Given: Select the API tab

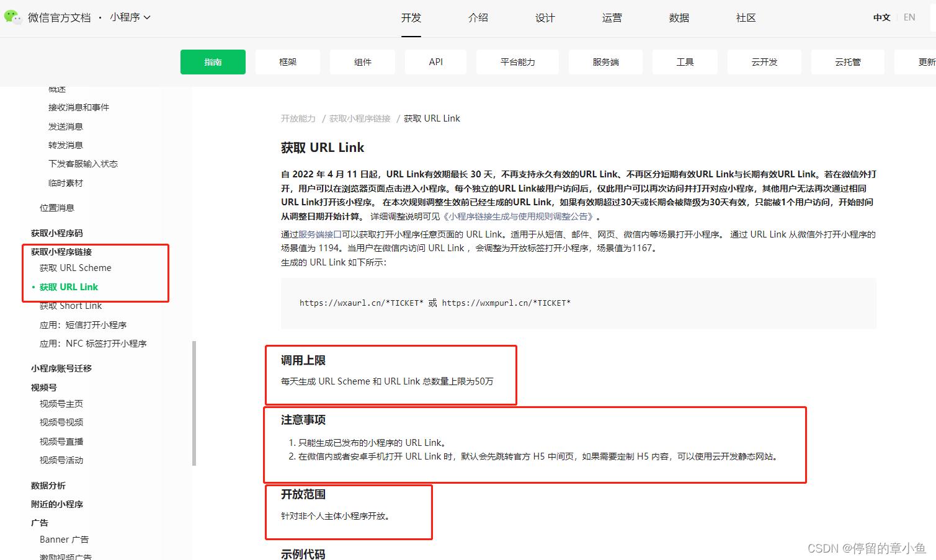Looking at the screenshot, I should [x=436, y=62].
